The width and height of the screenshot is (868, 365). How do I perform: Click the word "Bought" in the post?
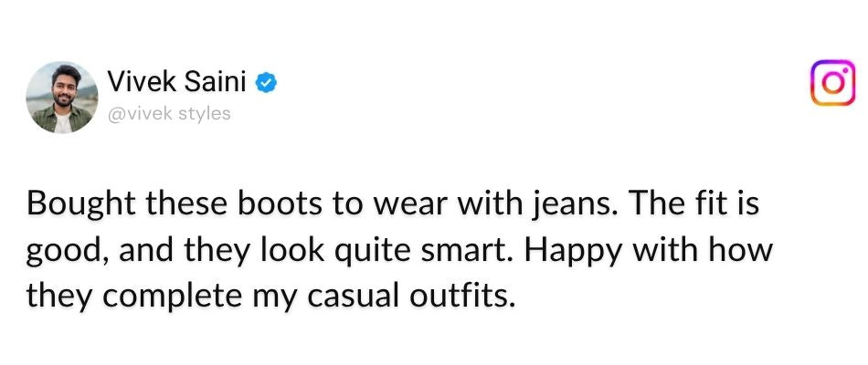80,204
